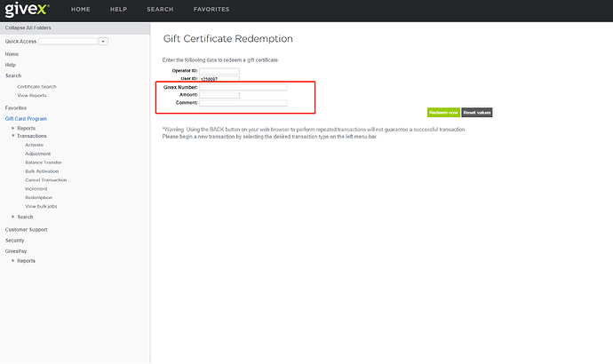Open the HELP top navigation item
Screen dimensions: 613x364
[x=118, y=10]
